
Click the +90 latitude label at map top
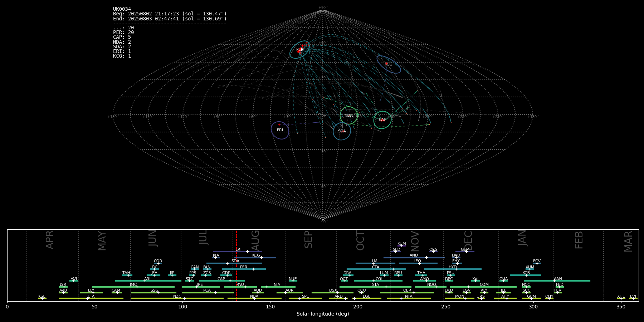click(323, 8)
